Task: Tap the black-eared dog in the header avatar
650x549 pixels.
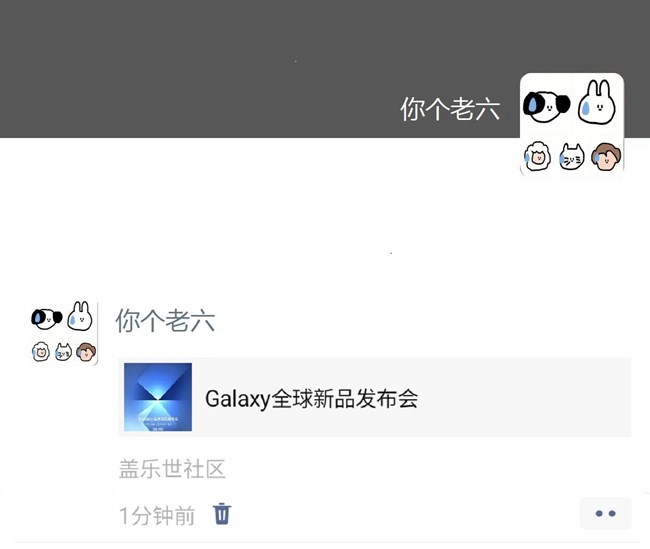Action: click(546, 107)
